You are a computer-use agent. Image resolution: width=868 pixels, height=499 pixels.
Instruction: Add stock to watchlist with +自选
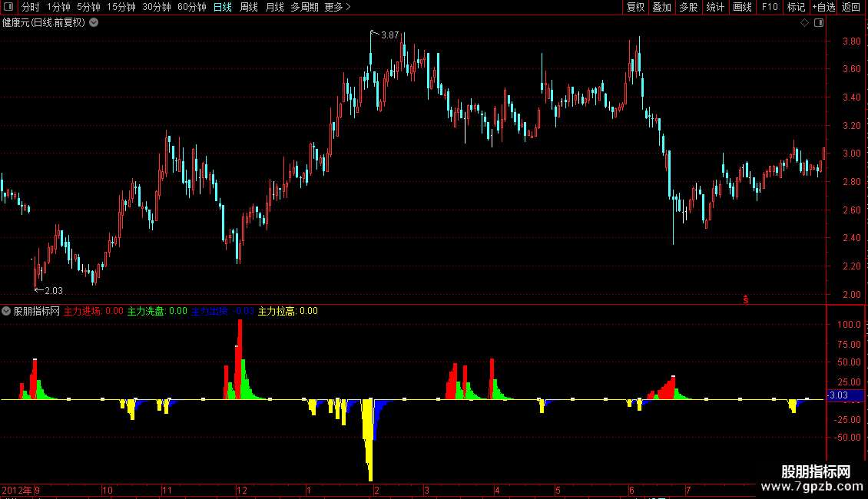tap(823, 7)
